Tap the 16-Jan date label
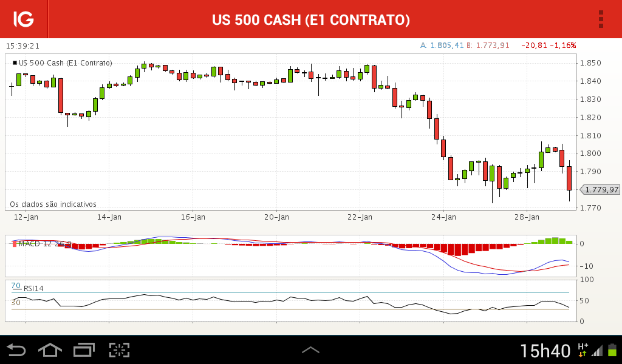This screenshot has width=622, height=364. pyautogui.click(x=193, y=217)
